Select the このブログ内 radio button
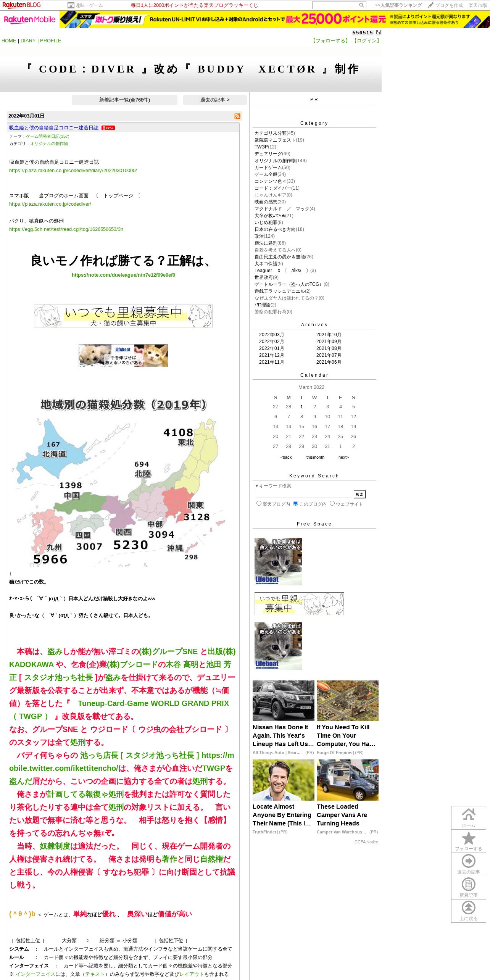The image size is (490, 980). (295, 503)
